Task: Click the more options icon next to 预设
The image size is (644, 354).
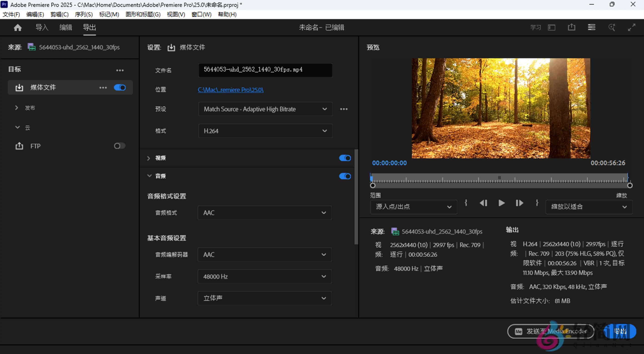Action: tap(344, 109)
